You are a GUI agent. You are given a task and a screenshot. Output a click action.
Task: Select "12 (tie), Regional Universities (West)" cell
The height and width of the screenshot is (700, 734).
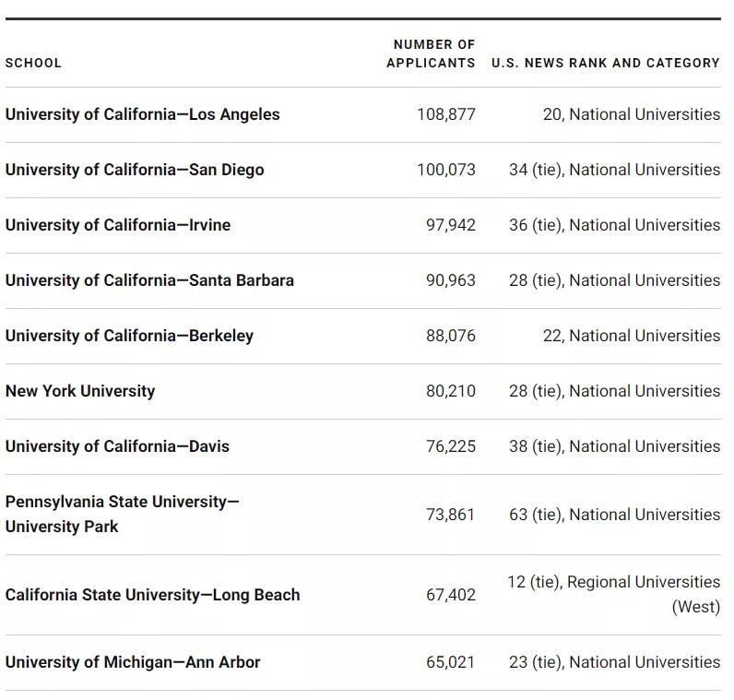[614, 594]
